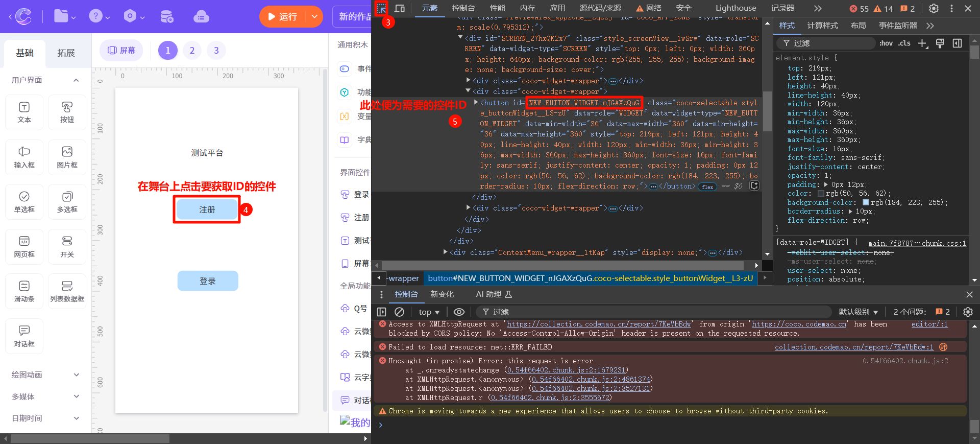Select the 列表数据框 list data widget
Viewport: 980px width, 444px height.
point(67,291)
